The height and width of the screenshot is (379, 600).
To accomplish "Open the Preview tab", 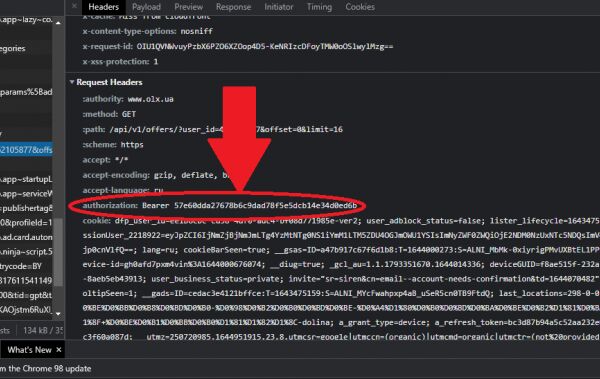I will [188, 7].
